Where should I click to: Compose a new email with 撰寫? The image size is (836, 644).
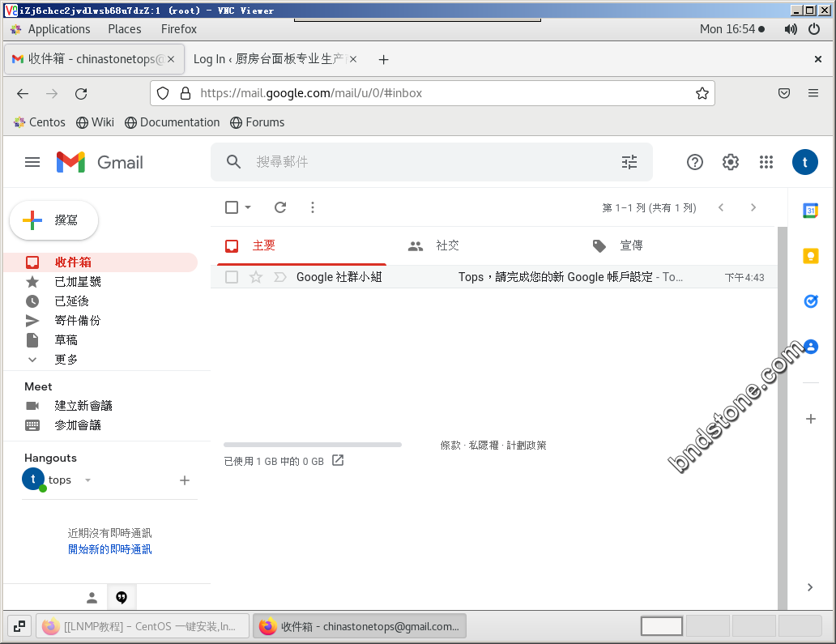tap(53, 220)
